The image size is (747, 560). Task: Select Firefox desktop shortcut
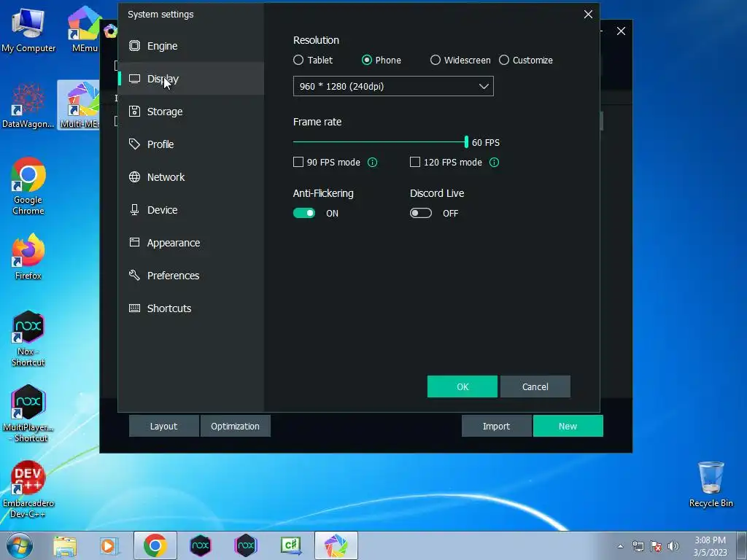point(28,257)
